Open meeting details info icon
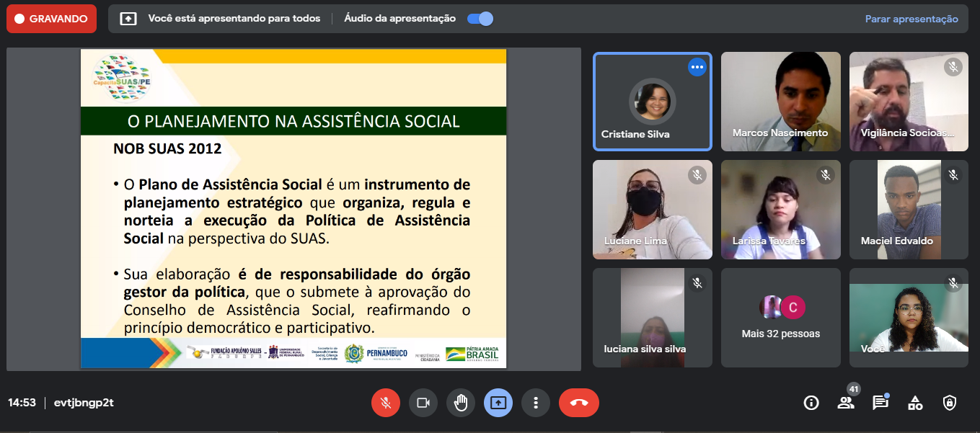Viewport: 980px width, 433px height. click(811, 403)
